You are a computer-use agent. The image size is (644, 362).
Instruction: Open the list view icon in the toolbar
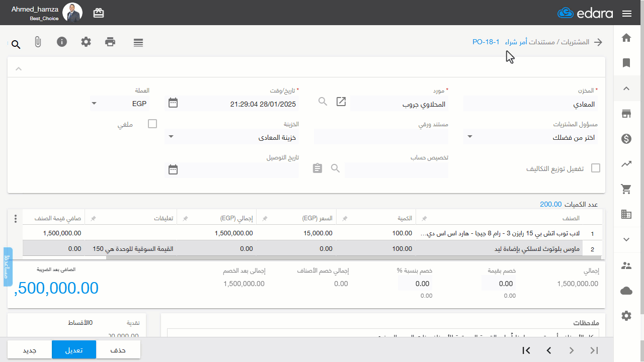138,43
